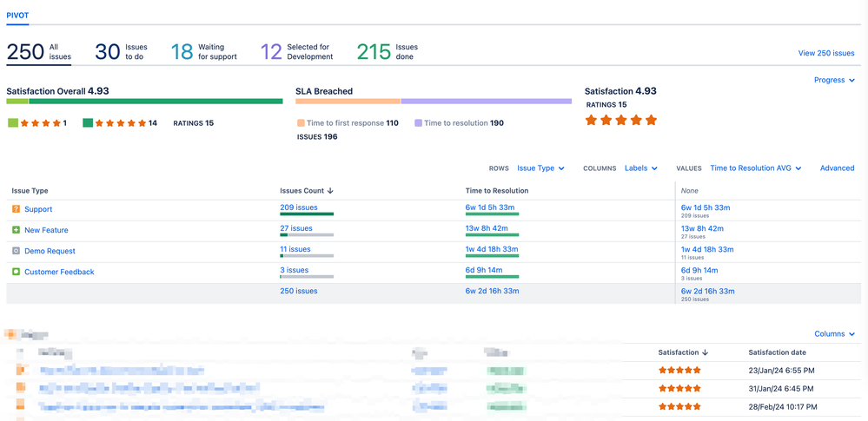Open the Support issue type link
This screenshot has width=868, height=421.
38,210
